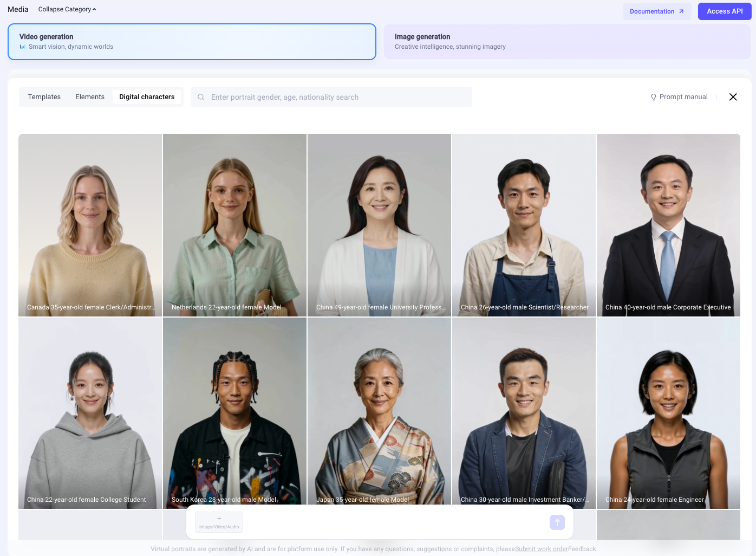Close the digital characters panel
756x556 pixels.
pyautogui.click(x=733, y=97)
